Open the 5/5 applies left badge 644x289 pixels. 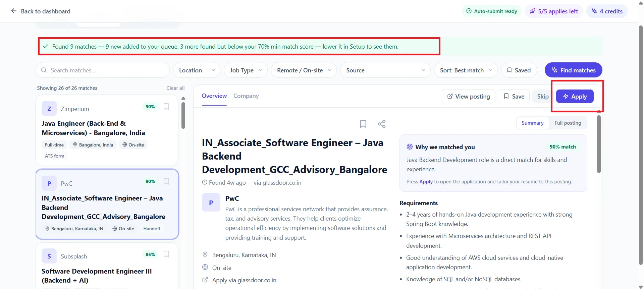click(554, 11)
